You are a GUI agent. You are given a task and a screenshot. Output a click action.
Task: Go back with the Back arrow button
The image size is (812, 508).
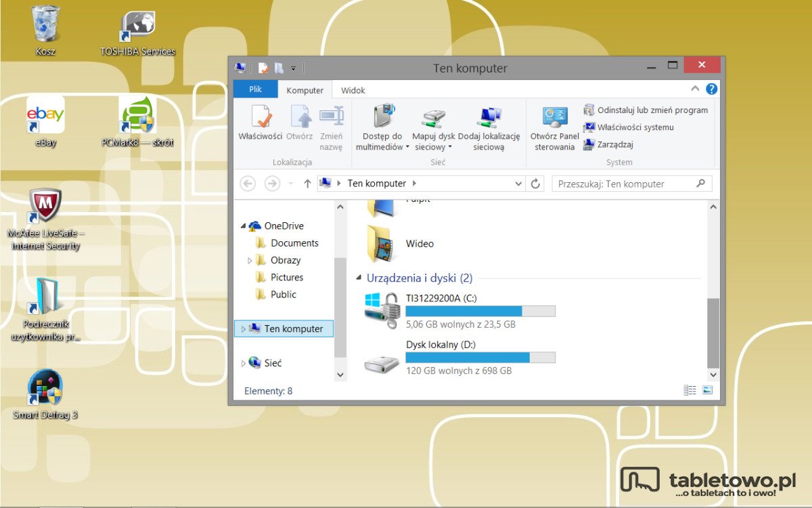(x=248, y=184)
